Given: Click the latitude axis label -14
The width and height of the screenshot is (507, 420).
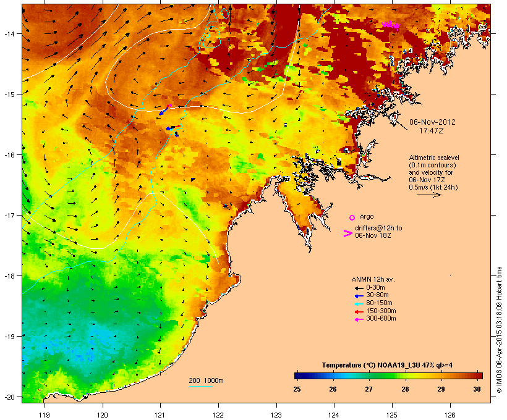Looking at the screenshot, I should (x=9, y=33).
